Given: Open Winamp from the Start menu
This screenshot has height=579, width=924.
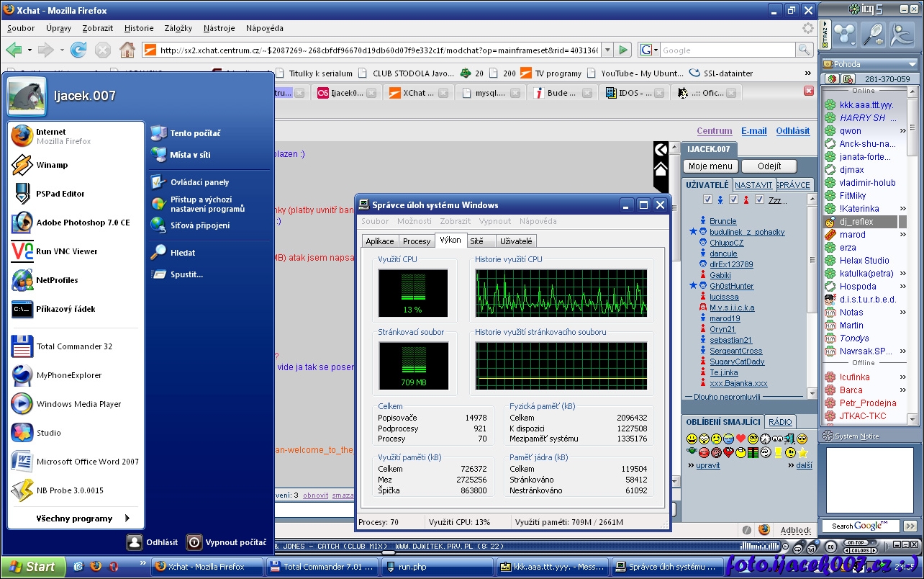Looking at the screenshot, I should (x=52, y=165).
